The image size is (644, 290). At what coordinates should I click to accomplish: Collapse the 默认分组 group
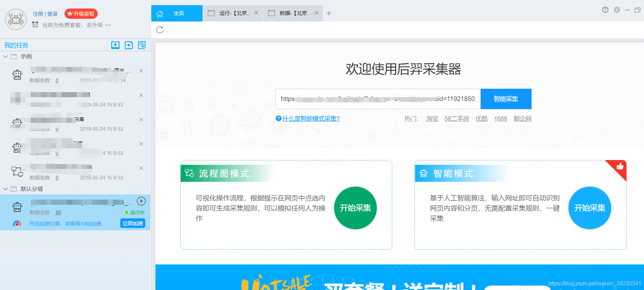pyautogui.click(x=5, y=189)
